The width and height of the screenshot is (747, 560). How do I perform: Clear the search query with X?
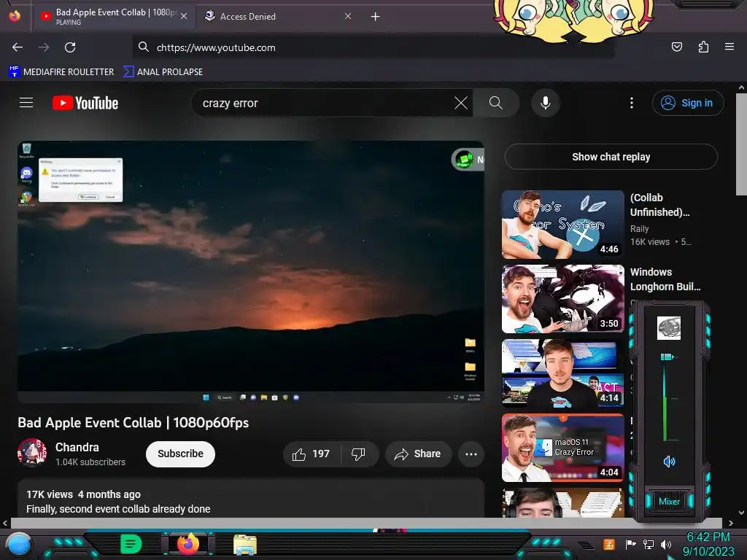click(x=461, y=103)
